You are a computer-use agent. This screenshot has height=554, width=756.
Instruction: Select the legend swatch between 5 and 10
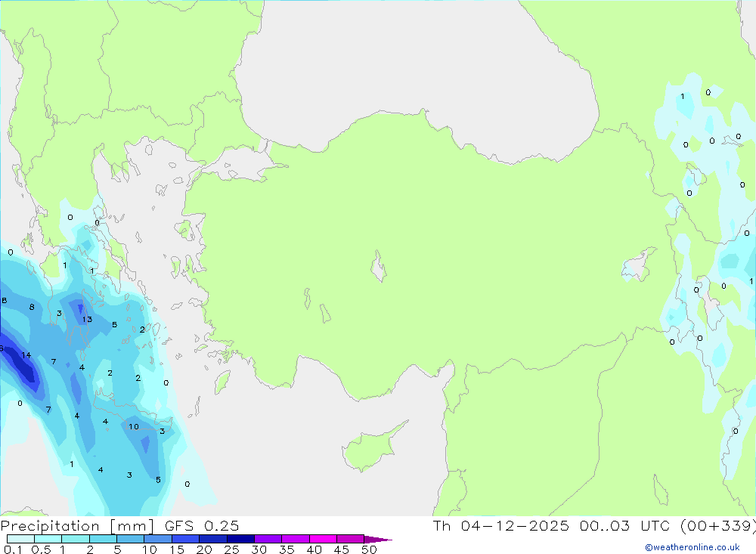point(130,539)
